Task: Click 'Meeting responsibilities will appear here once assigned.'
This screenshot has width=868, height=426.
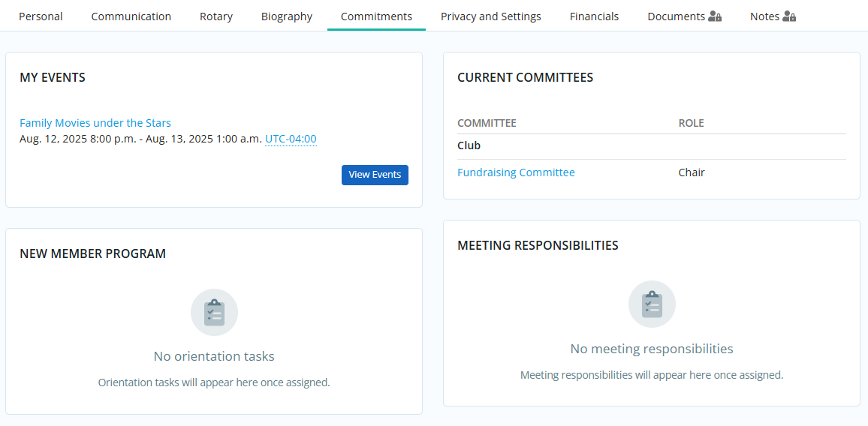Action: (x=652, y=374)
